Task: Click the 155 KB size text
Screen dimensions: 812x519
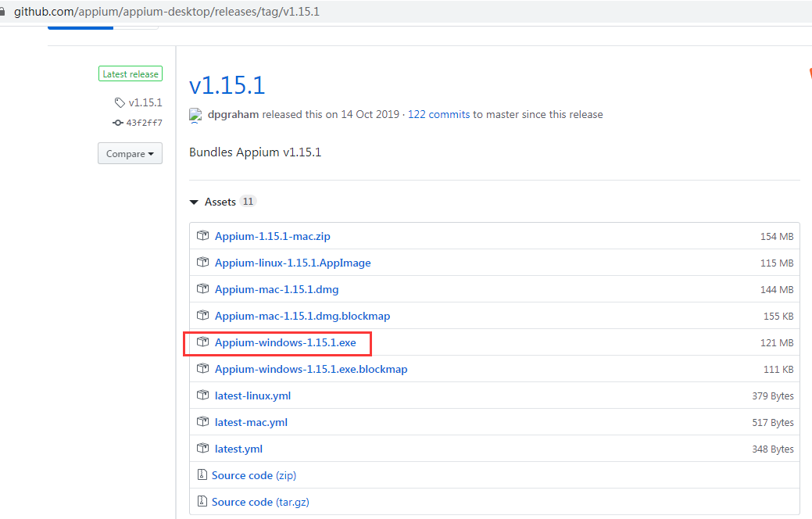Action: coord(778,316)
